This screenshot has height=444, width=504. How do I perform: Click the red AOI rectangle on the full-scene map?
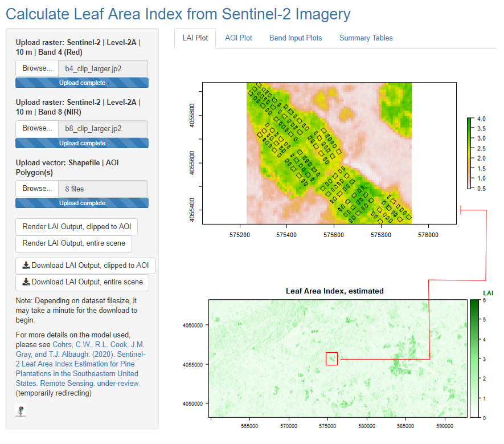pyautogui.click(x=331, y=359)
